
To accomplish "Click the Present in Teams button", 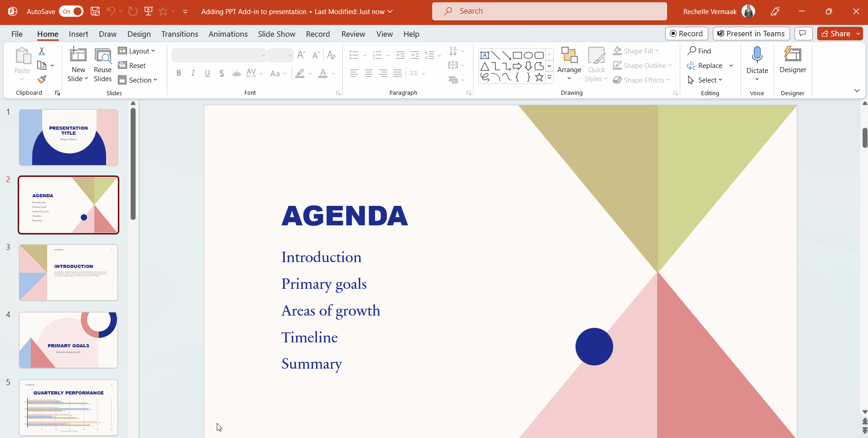I will (751, 34).
